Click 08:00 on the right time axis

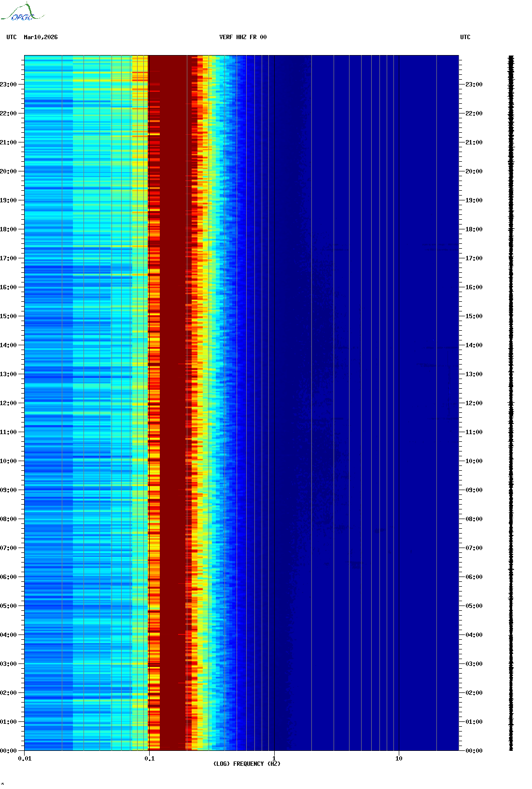(x=474, y=519)
